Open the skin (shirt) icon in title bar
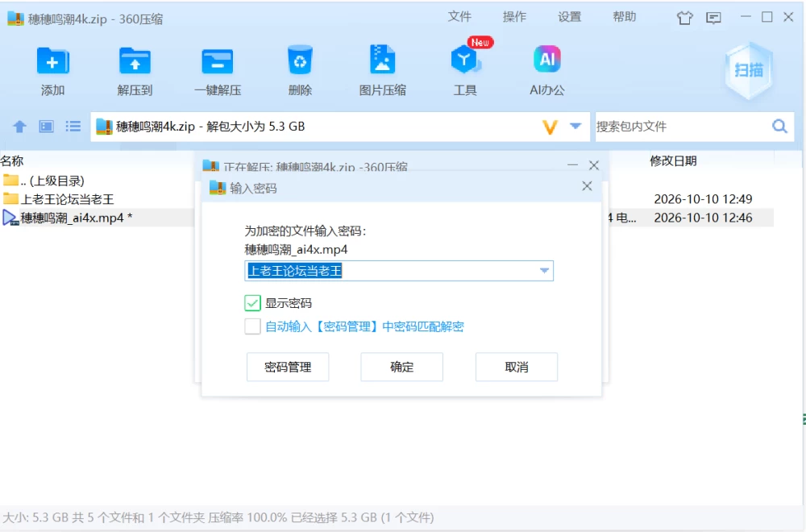 pyautogui.click(x=684, y=18)
